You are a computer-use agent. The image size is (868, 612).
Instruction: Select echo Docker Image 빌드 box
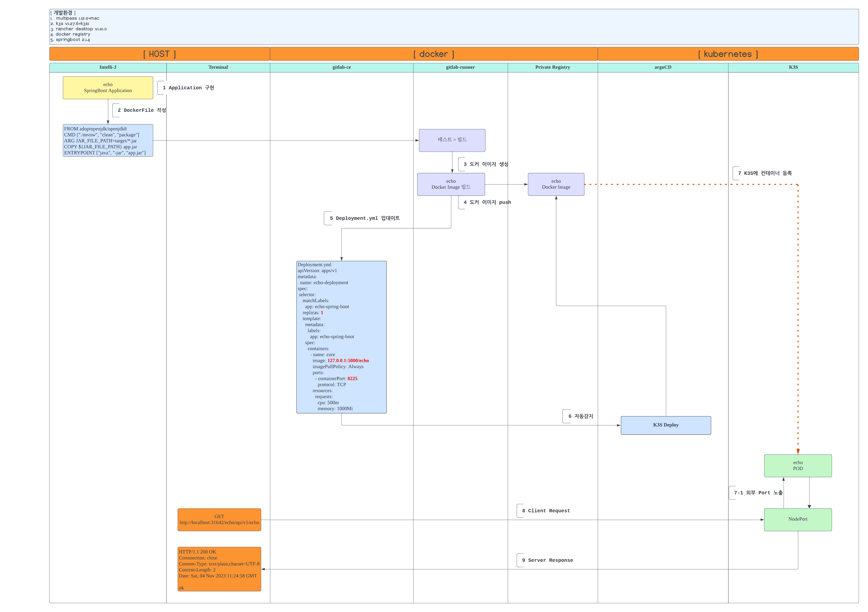coord(451,184)
